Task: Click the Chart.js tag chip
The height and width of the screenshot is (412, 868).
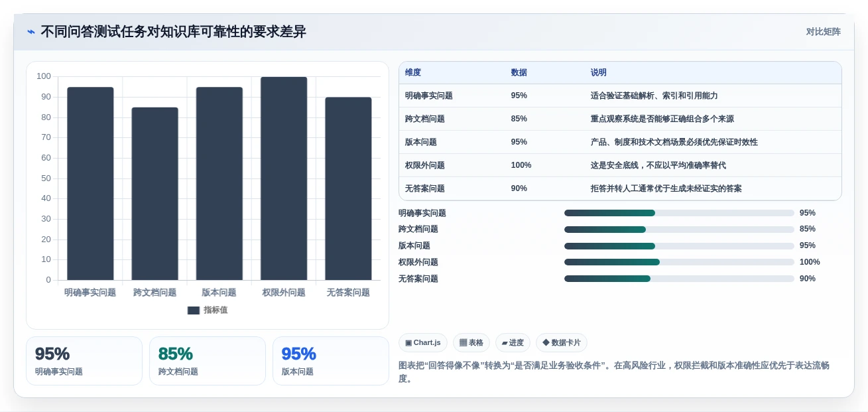Action: [x=423, y=343]
